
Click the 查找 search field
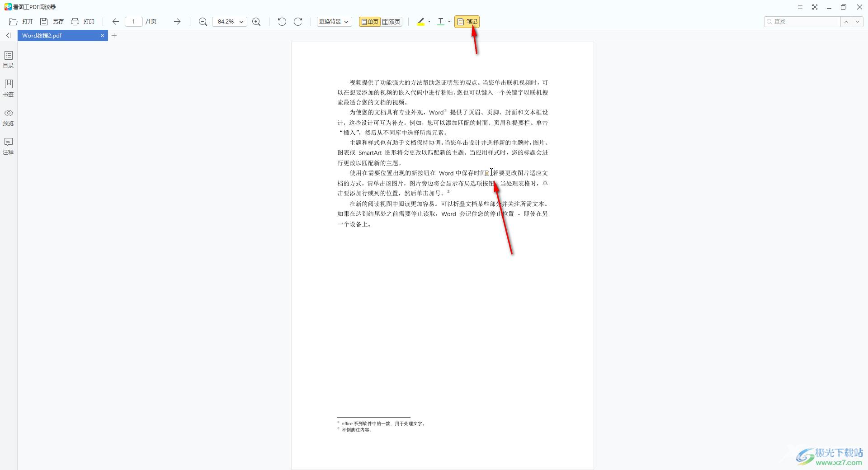click(x=802, y=22)
